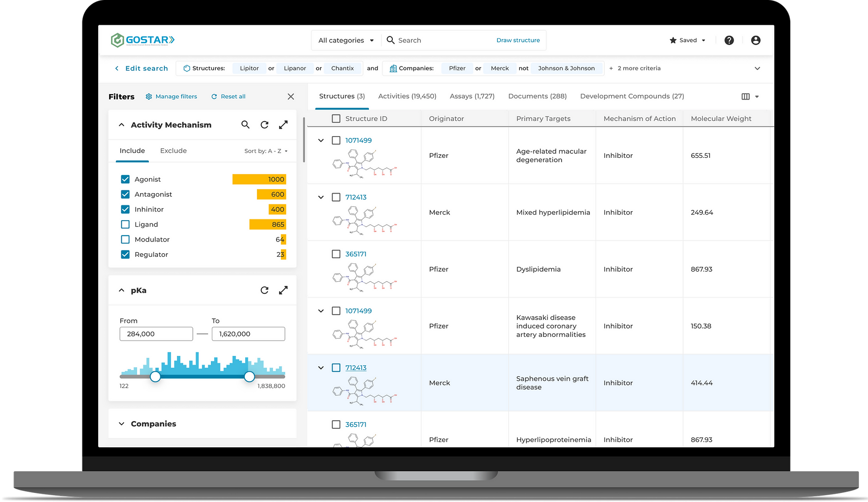Open the user account profile icon
This screenshot has width=868, height=502.
tap(755, 40)
